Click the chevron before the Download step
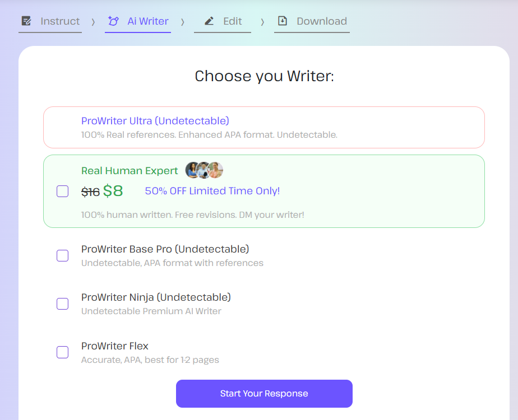 [x=262, y=22]
